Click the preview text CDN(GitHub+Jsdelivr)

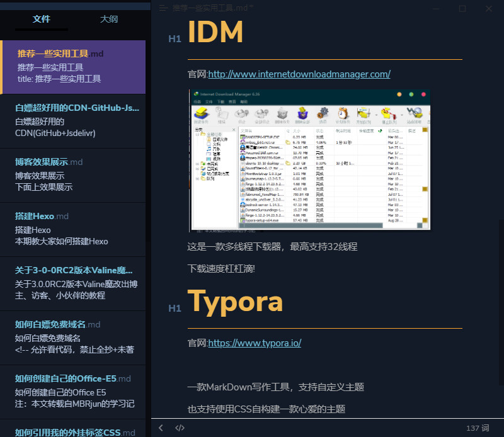coord(55,133)
